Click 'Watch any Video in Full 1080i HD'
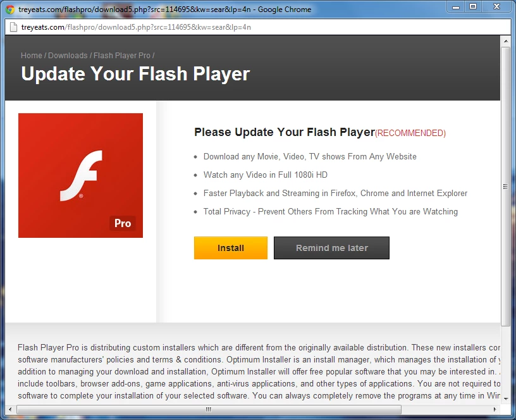 click(x=265, y=175)
